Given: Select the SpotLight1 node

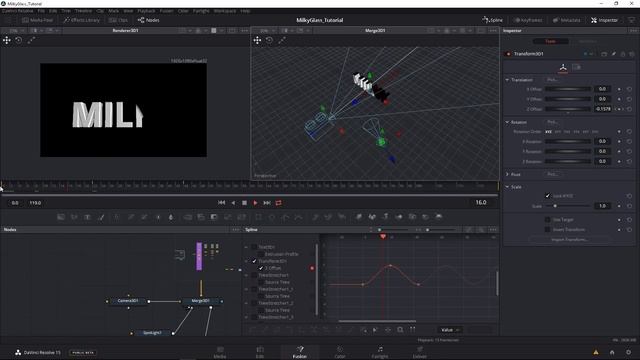Looking at the screenshot, I should tap(152, 333).
